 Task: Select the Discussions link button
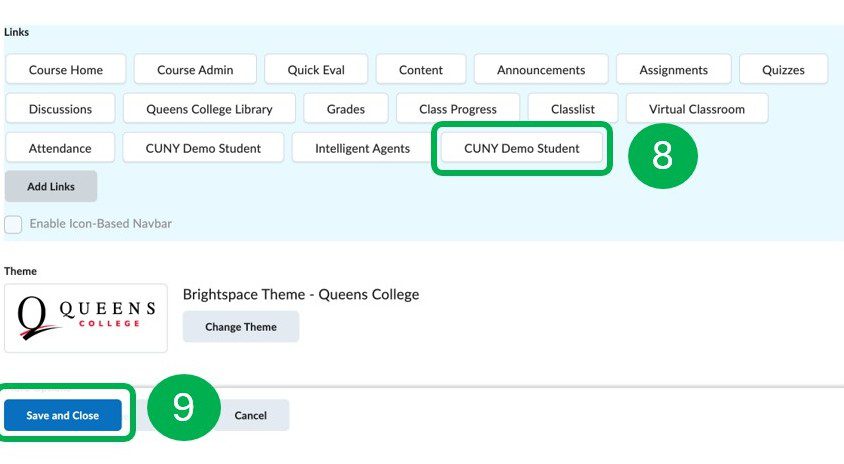click(60, 109)
